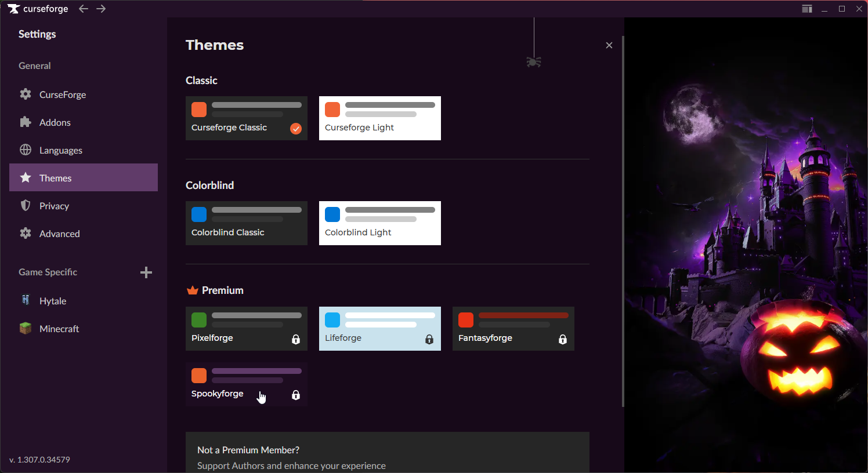This screenshot has width=868, height=473.
Task: Click the lock icon on Spookyforge
Action: [296, 395]
